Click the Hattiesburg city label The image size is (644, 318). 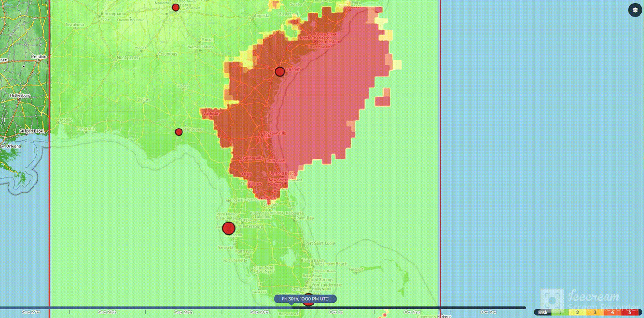[20, 95]
